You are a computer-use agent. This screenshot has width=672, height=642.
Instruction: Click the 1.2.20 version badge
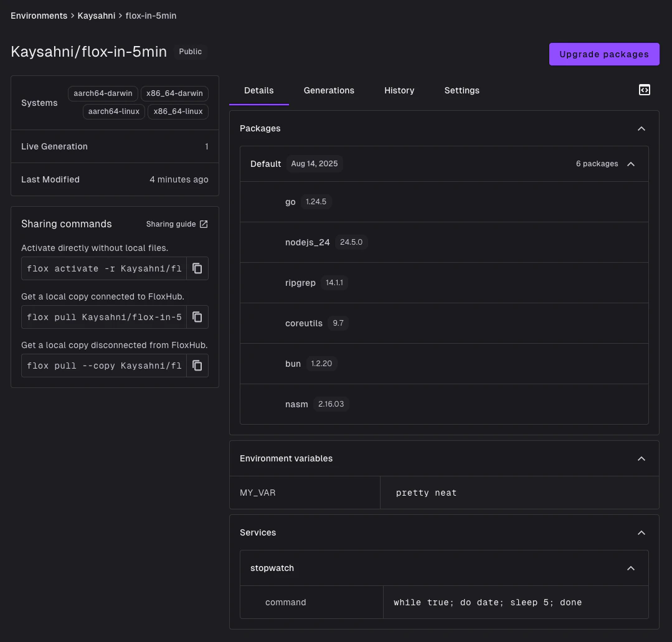pyautogui.click(x=321, y=364)
